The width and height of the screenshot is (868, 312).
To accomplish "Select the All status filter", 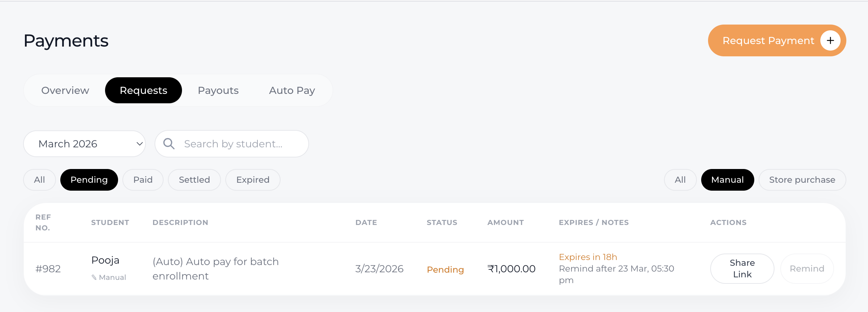I will coord(39,180).
